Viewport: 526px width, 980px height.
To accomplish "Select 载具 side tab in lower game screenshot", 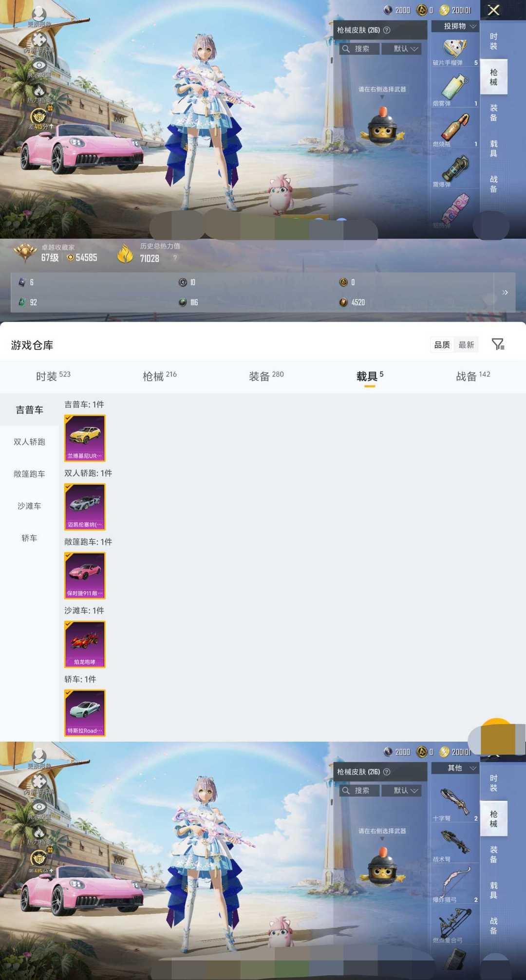I will [x=493, y=890].
